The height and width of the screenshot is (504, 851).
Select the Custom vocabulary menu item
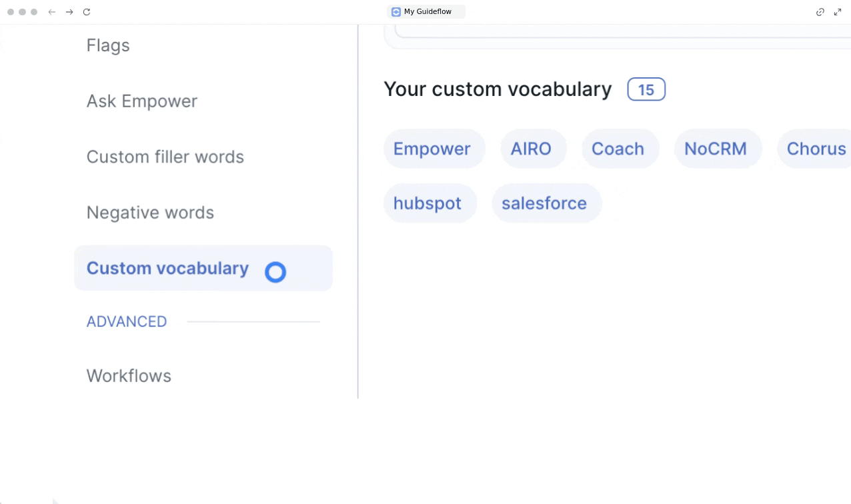tap(167, 268)
